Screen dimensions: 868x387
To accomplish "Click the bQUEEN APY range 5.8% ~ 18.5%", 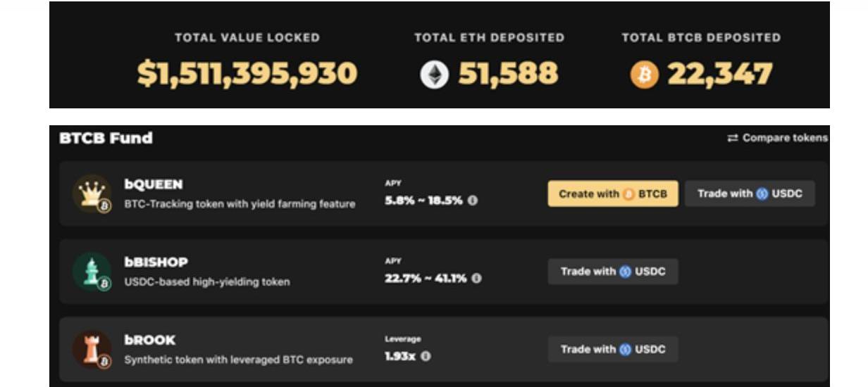I will tap(423, 201).
